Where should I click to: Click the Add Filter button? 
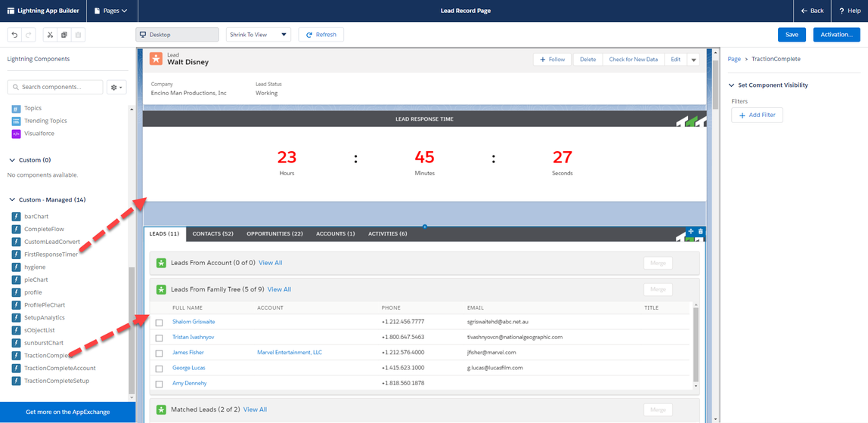point(757,116)
